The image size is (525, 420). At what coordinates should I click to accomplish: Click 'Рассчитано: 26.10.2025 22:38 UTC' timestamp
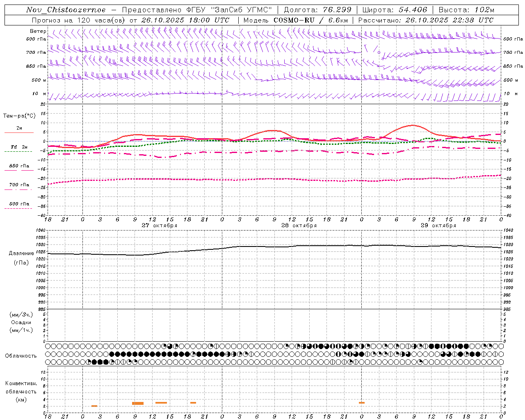click(x=426, y=20)
